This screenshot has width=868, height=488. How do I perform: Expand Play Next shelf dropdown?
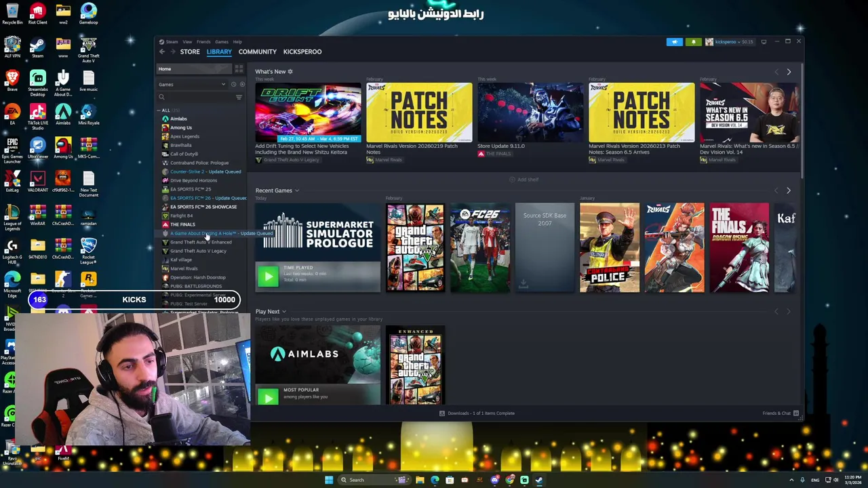pyautogui.click(x=284, y=312)
